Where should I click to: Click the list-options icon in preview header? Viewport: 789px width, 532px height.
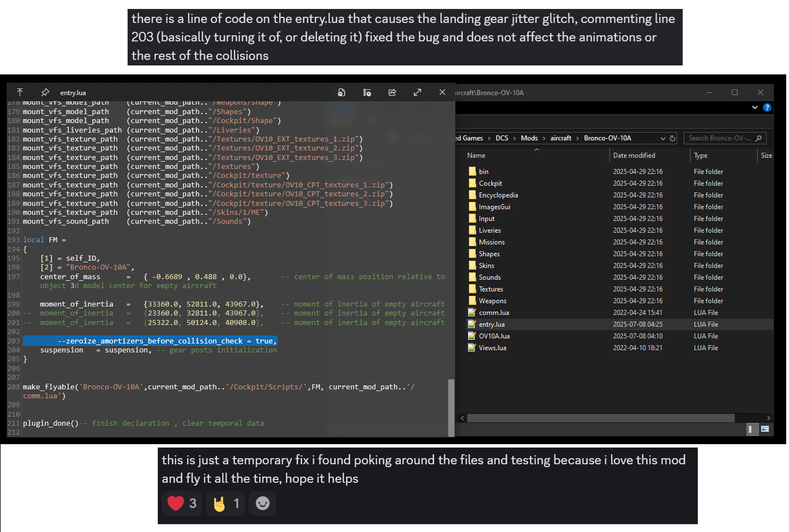pyautogui.click(x=367, y=92)
